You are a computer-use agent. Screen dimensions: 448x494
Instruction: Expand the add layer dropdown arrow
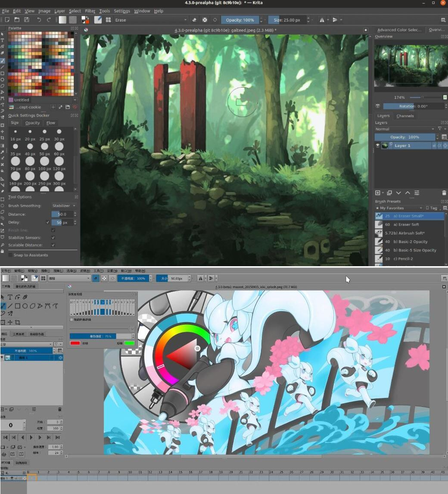click(x=383, y=193)
